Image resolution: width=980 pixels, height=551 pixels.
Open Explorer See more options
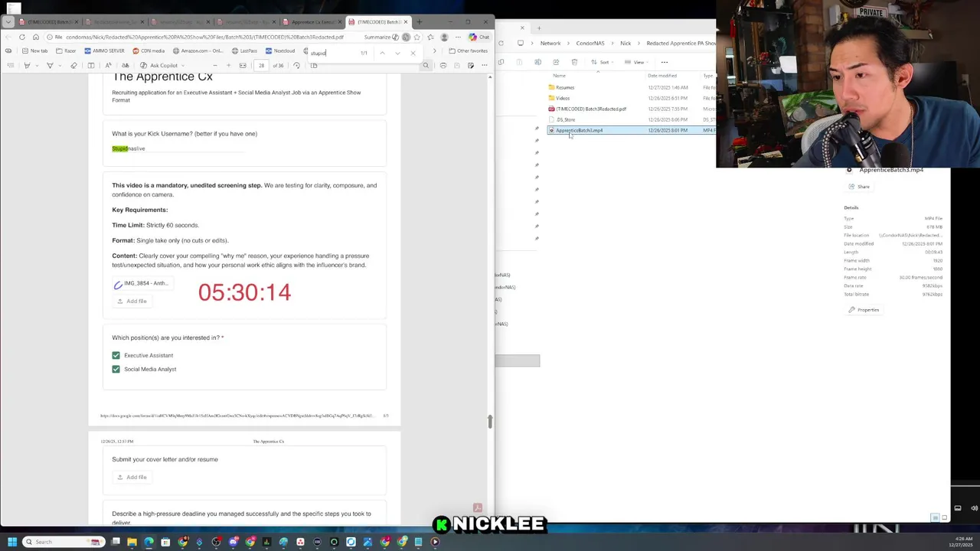(665, 62)
